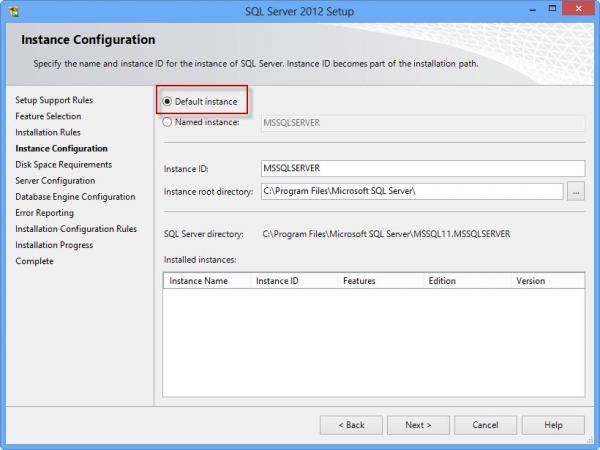Select Disk Space Requirements step
The image size is (600, 450).
[64, 165]
